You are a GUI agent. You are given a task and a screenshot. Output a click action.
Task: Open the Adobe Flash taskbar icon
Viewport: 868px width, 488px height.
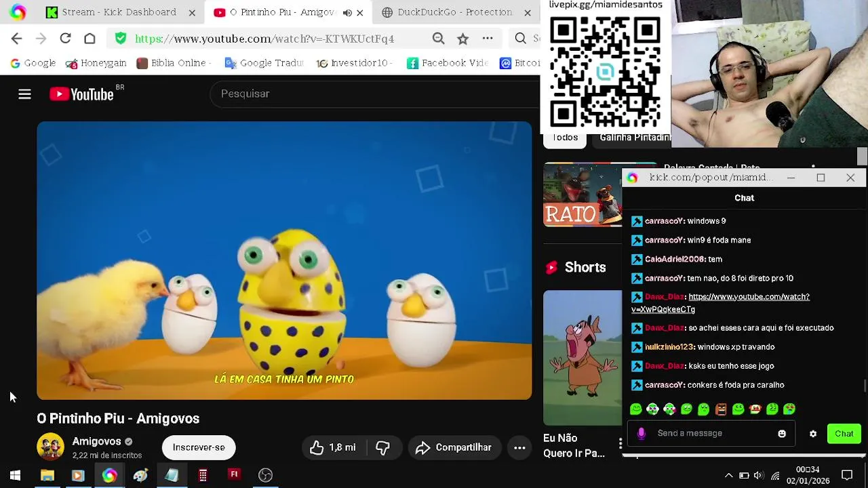(234, 474)
